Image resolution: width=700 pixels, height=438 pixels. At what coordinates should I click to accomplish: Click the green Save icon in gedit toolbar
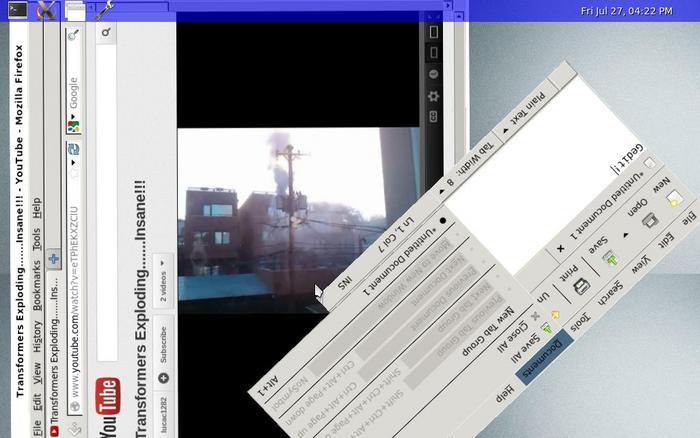pos(610,261)
